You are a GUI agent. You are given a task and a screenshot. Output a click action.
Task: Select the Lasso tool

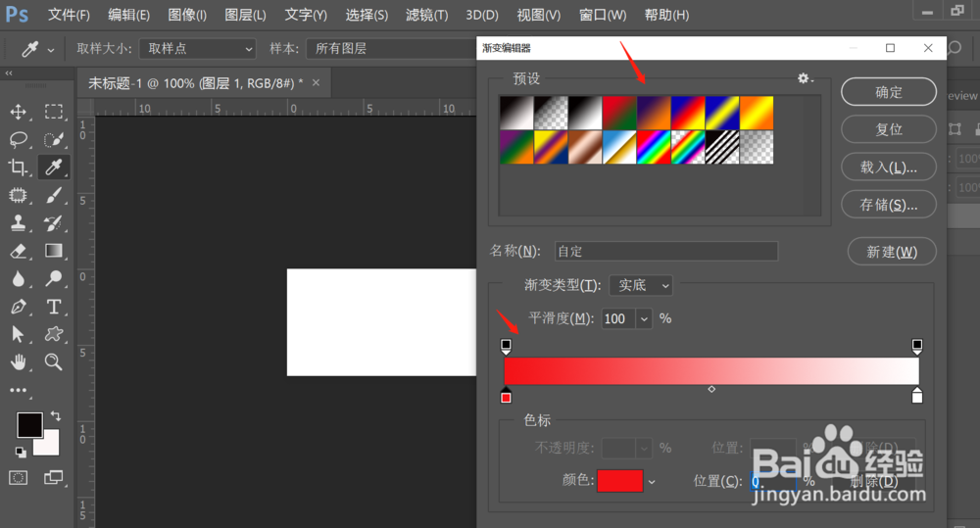[x=18, y=139]
